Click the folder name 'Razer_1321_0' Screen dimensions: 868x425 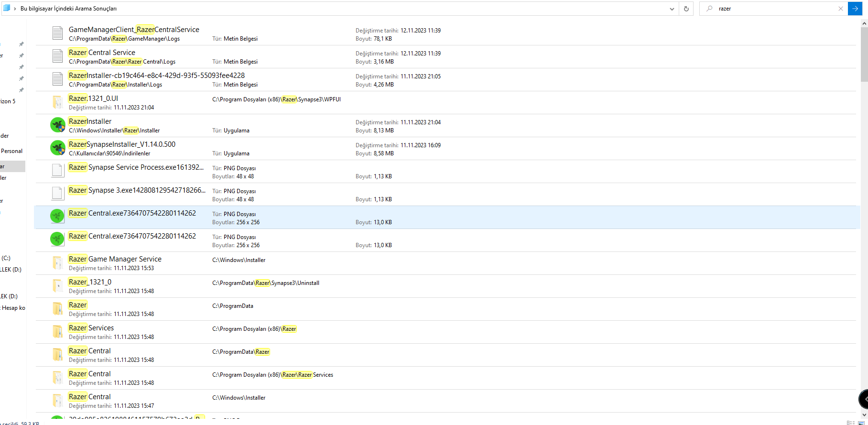(90, 282)
